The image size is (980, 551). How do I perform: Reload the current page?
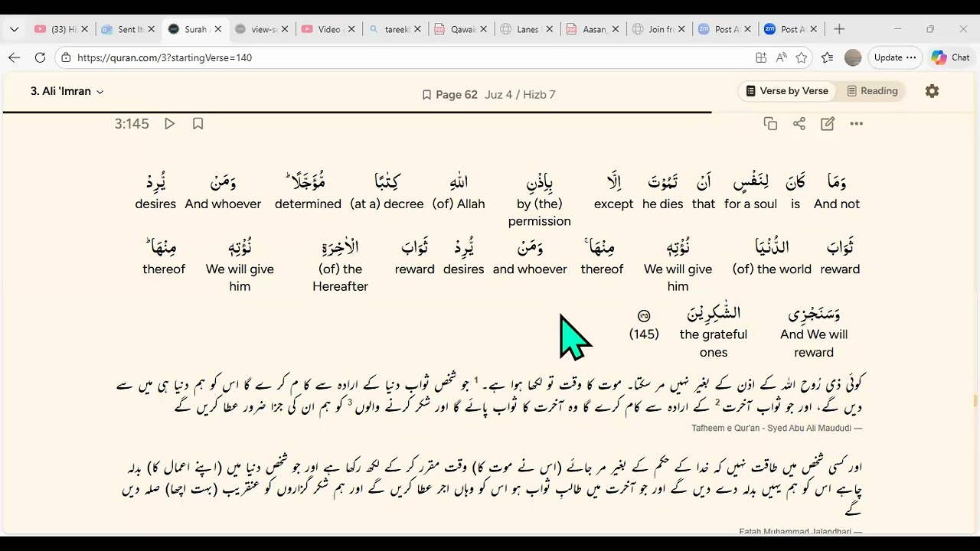coord(41,57)
